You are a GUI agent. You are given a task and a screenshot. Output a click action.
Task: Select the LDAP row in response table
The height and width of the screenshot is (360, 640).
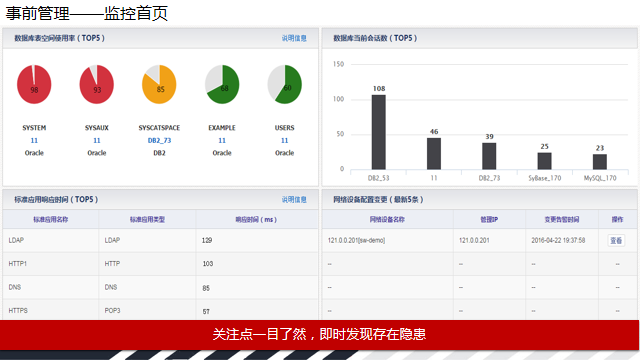(160, 240)
